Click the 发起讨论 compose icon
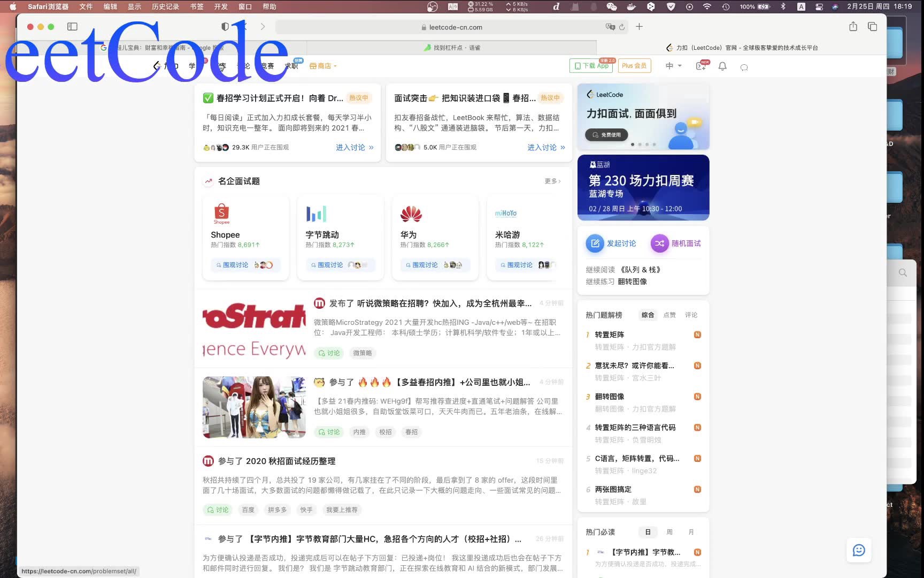Viewport: 924px width, 578px height. 595,244
